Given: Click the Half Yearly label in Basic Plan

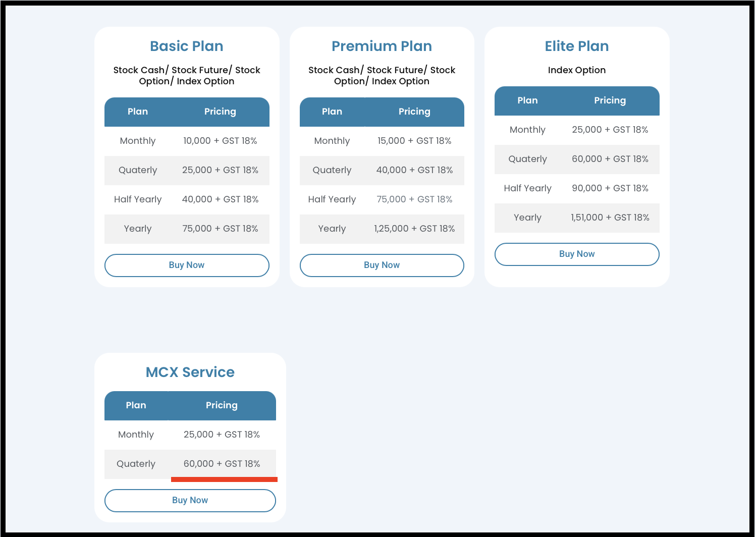Looking at the screenshot, I should pos(138,199).
